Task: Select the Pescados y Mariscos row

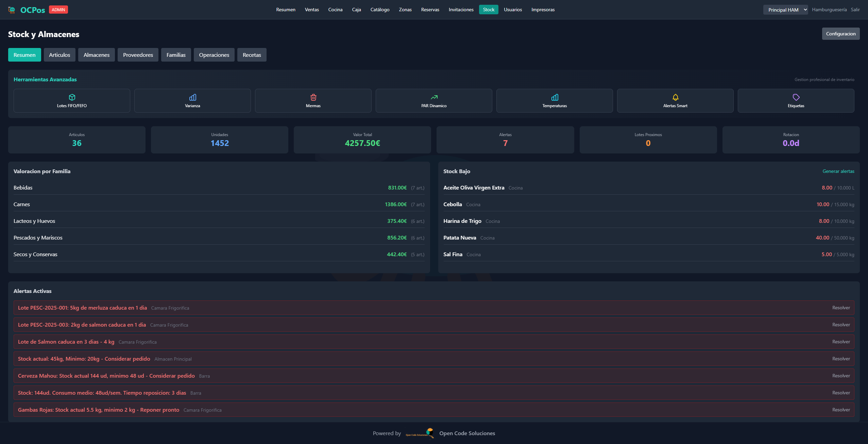Action: point(219,238)
